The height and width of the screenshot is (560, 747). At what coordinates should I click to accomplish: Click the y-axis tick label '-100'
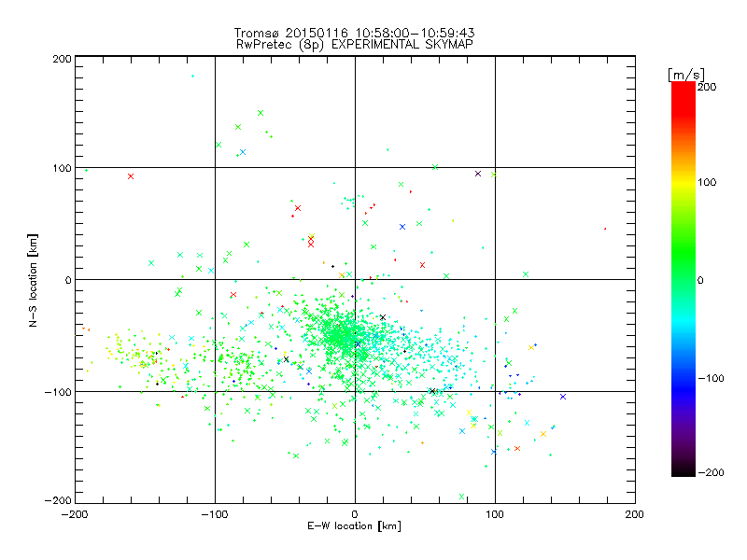tap(58, 392)
